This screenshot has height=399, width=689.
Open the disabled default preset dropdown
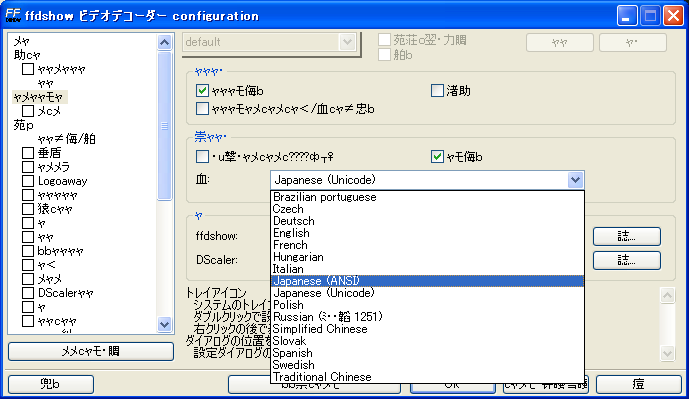coord(347,42)
